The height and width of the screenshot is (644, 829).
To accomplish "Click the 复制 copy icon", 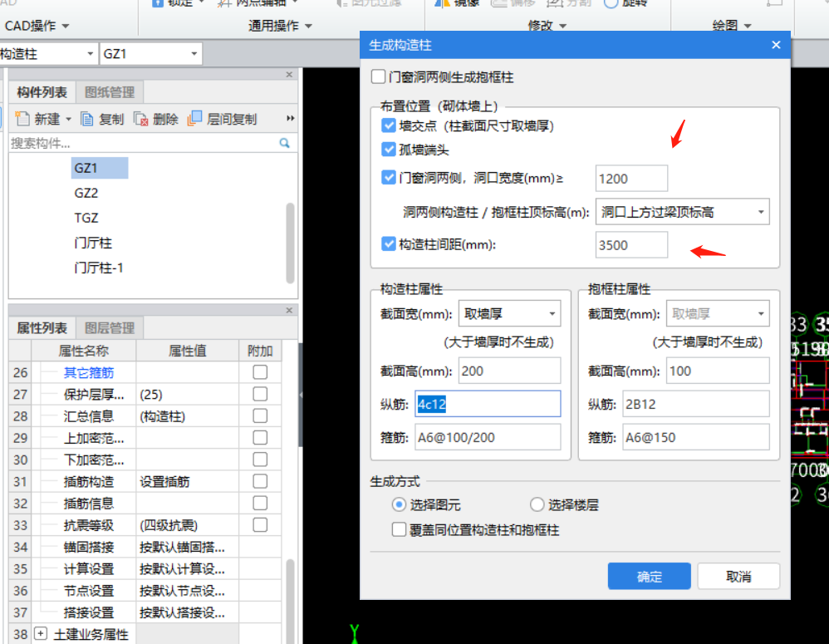I will coord(86,119).
